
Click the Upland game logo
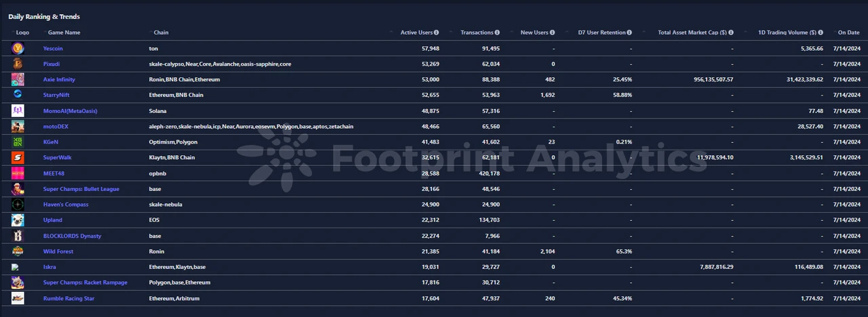coord(18,219)
